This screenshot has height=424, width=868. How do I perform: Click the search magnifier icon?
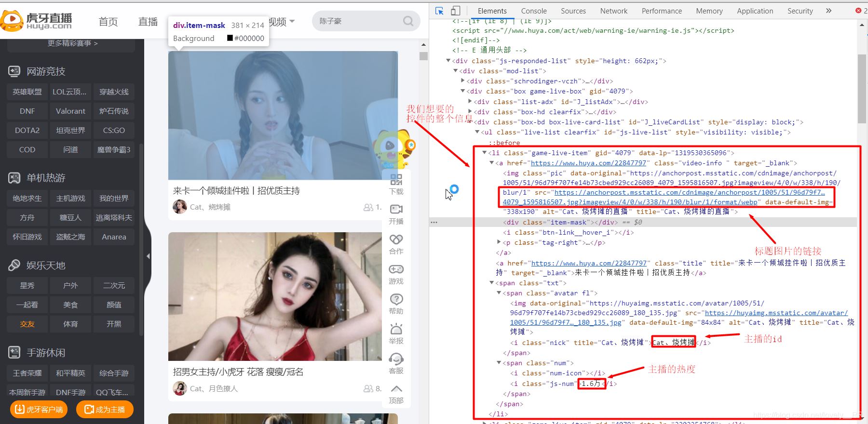tap(408, 21)
